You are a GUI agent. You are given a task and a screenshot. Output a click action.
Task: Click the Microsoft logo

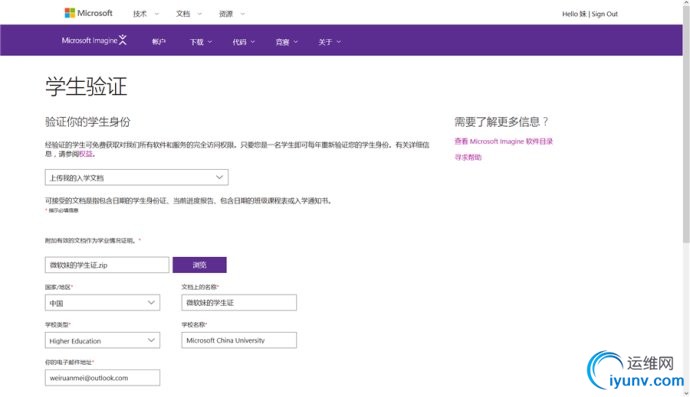point(88,13)
